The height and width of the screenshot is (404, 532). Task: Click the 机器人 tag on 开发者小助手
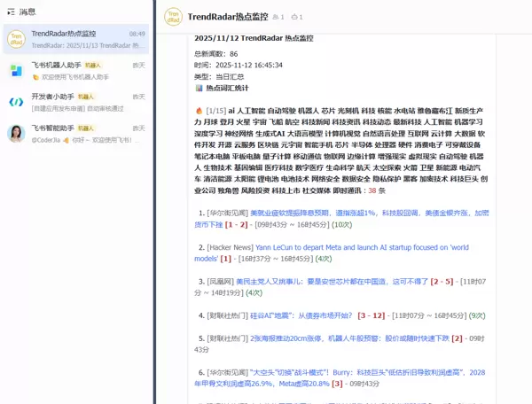click(x=85, y=97)
